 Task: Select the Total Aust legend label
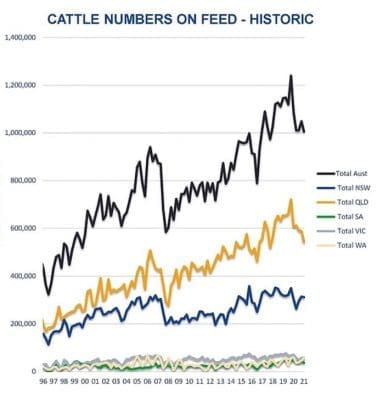352,173
